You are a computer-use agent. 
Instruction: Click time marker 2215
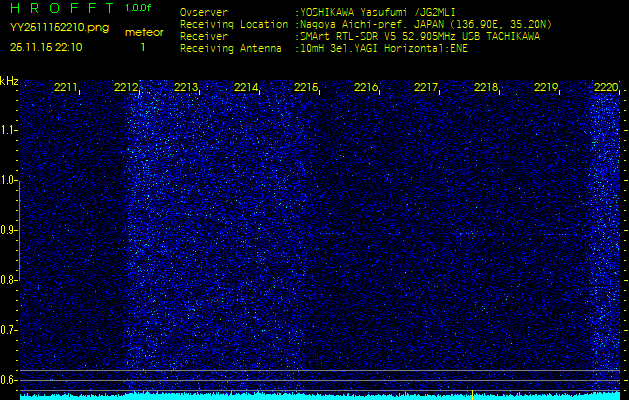pos(306,87)
